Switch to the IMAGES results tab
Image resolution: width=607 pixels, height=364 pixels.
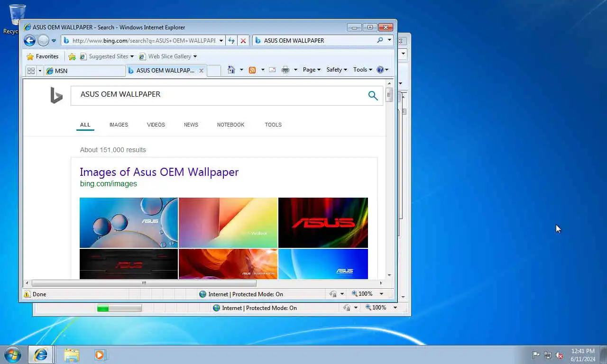point(119,125)
